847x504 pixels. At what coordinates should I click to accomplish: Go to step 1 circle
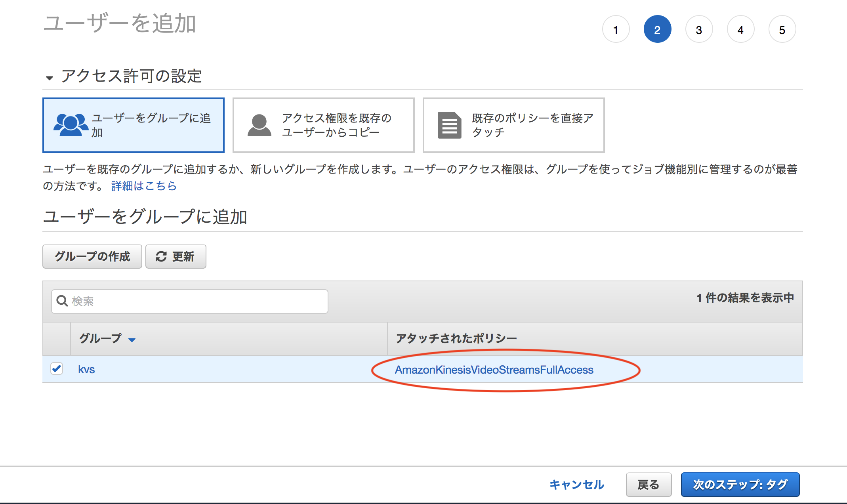pyautogui.click(x=616, y=30)
